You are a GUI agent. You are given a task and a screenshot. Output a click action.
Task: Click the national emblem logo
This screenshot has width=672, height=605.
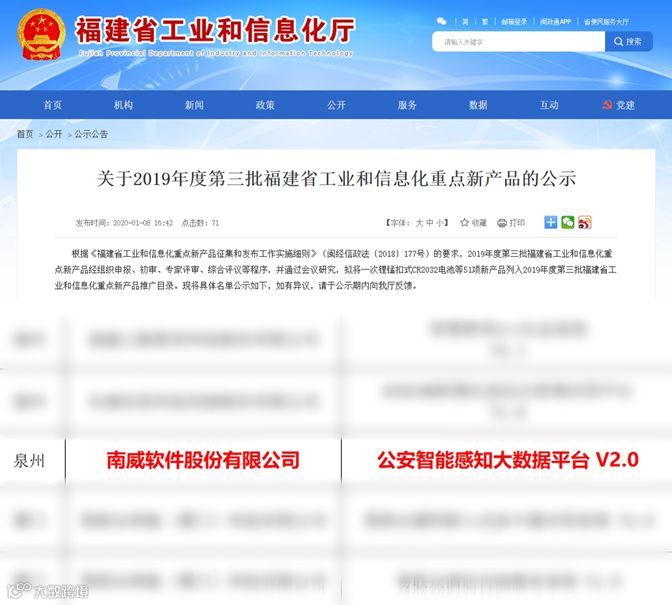click(41, 35)
